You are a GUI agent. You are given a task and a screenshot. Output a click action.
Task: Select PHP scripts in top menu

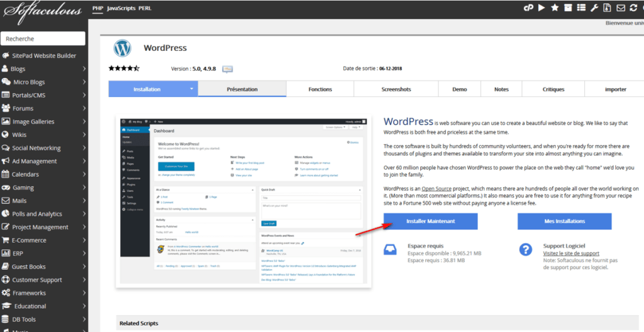pos(97,8)
